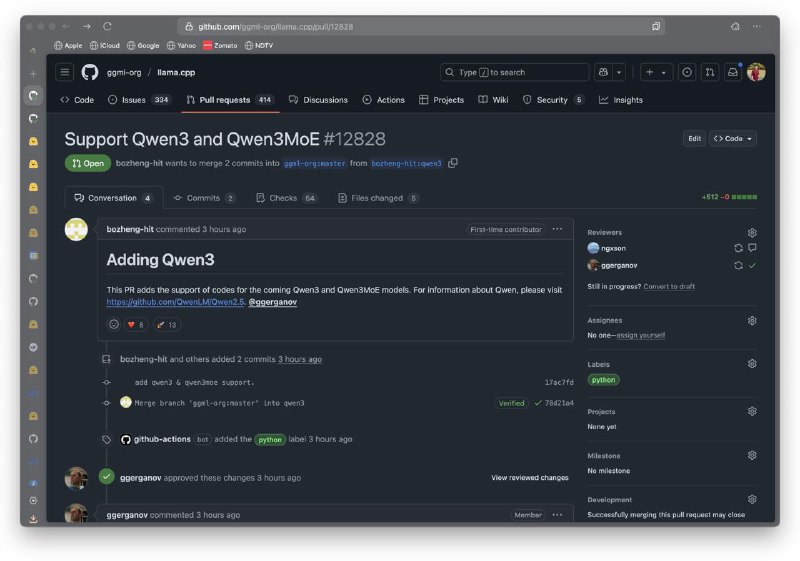
Task: Open the llama.cpp repository link
Action: tap(176, 72)
